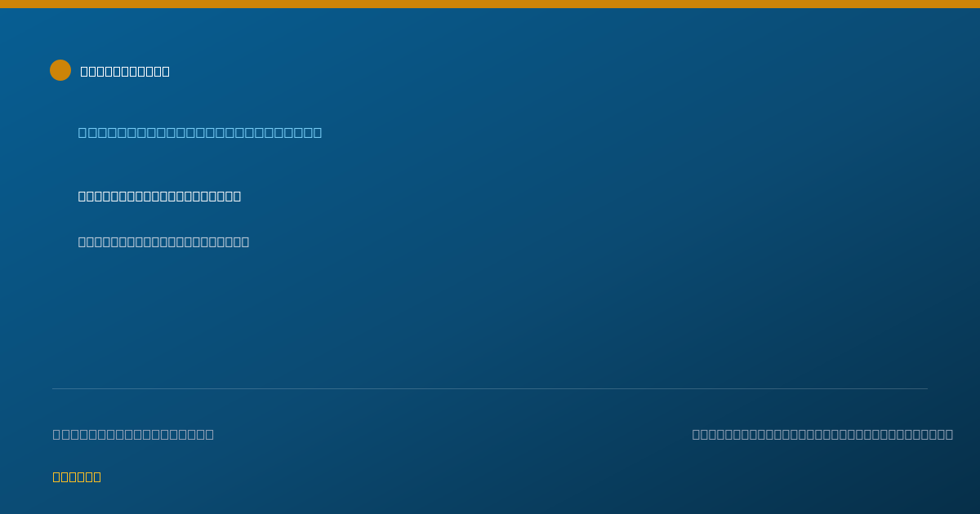This screenshot has width=980, height=514.
Task: Click the gray subtitle line under the bold white text
Action: pyautogui.click(x=163, y=241)
